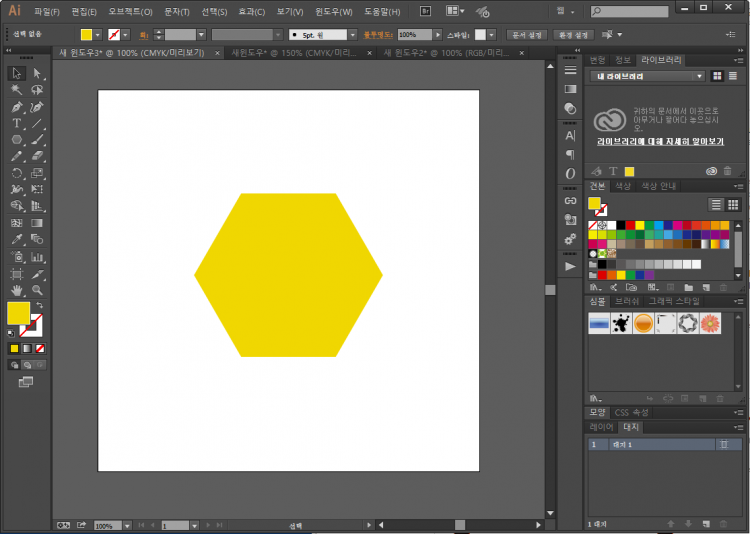The image size is (750, 534).
Task: Select the Rotate tool
Action: (x=17, y=173)
